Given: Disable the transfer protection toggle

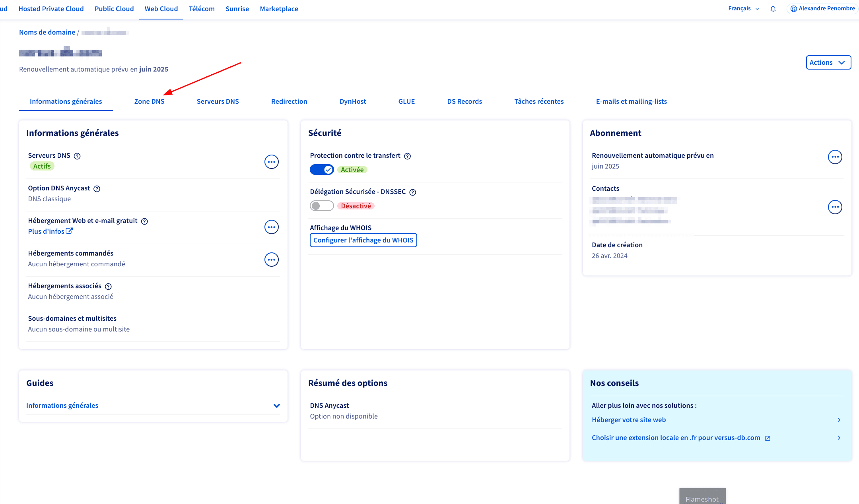Looking at the screenshot, I should click(322, 170).
